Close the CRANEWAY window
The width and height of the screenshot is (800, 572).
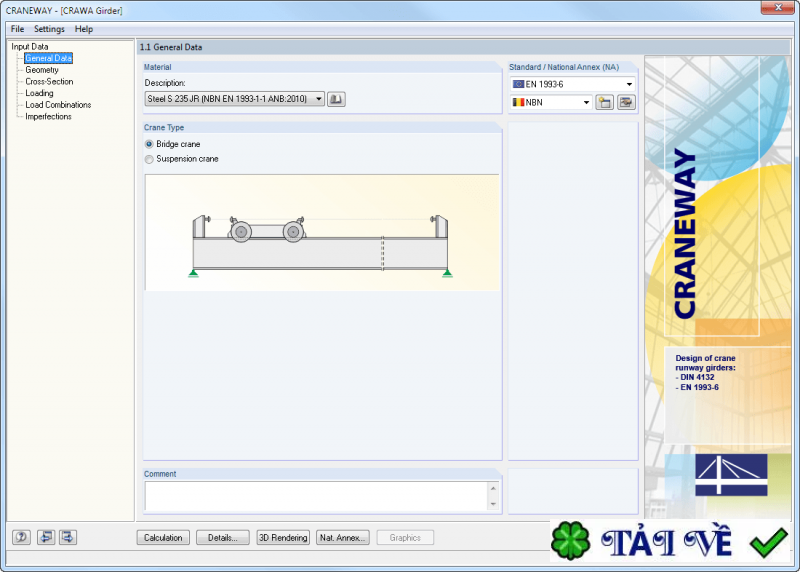[778, 7]
